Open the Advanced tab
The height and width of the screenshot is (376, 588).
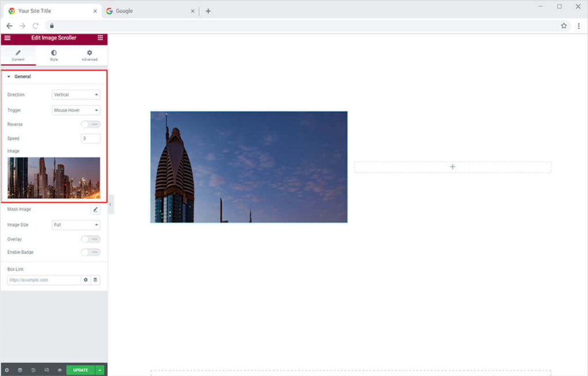click(x=90, y=55)
